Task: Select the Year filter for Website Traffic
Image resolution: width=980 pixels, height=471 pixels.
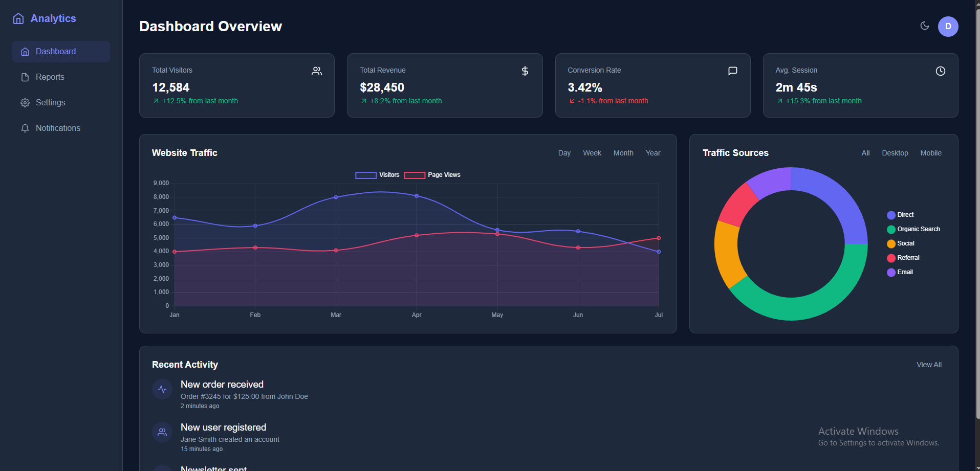Action: [652, 153]
